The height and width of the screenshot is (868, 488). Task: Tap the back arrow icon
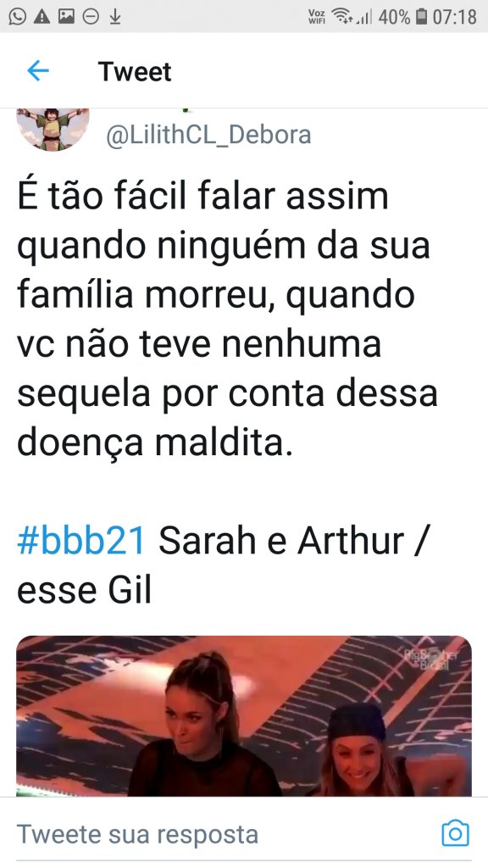pos(37,71)
